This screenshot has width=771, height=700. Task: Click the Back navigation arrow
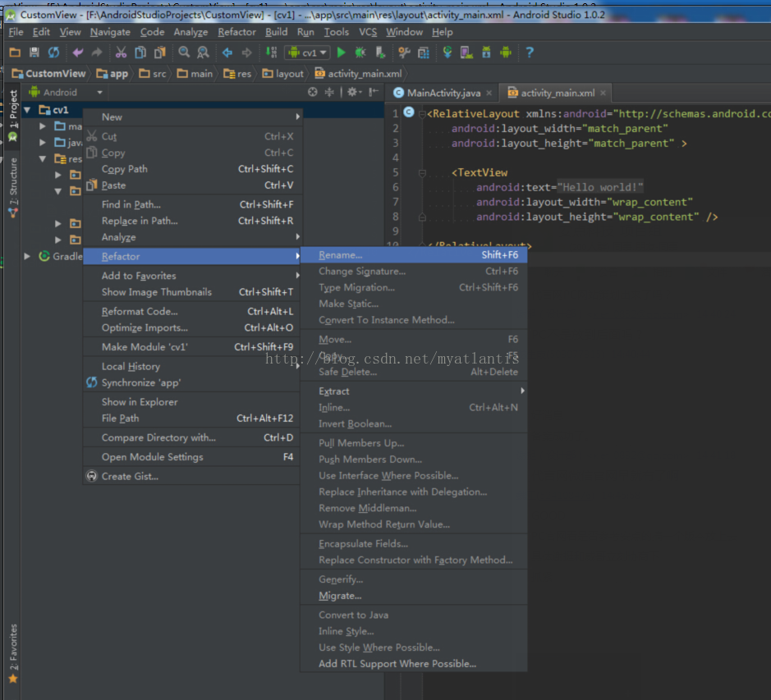[x=227, y=52]
